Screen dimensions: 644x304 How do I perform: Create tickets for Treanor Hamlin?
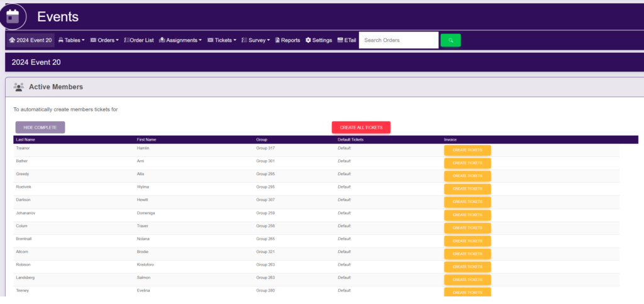coord(467,150)
